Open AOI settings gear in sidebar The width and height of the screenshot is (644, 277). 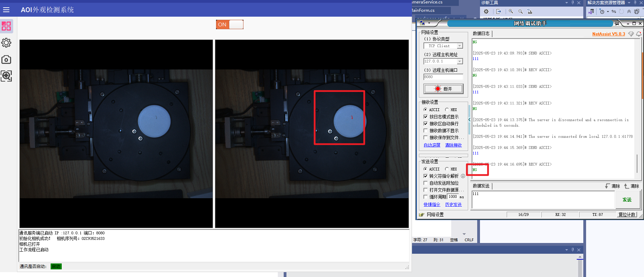pos(6,43)
